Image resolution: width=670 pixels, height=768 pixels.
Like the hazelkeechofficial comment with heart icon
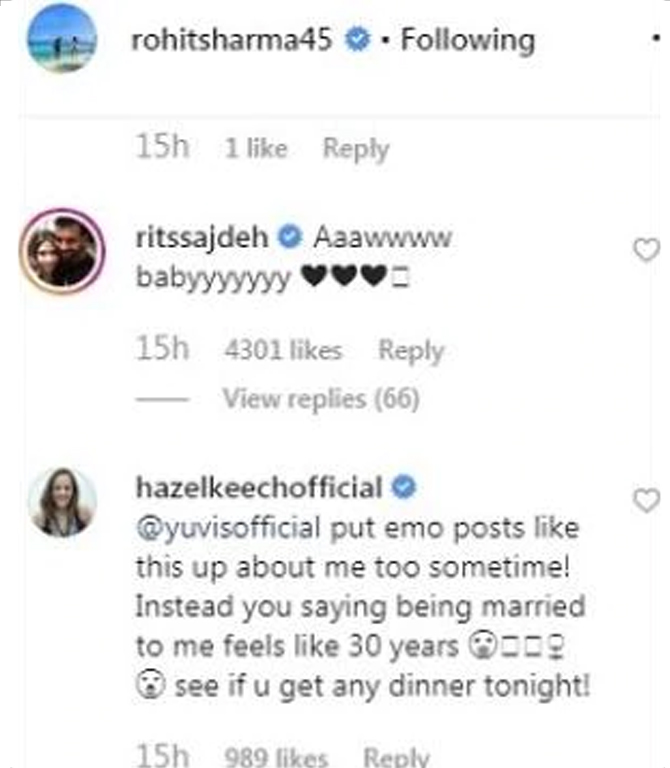click(x=647, y=498)
